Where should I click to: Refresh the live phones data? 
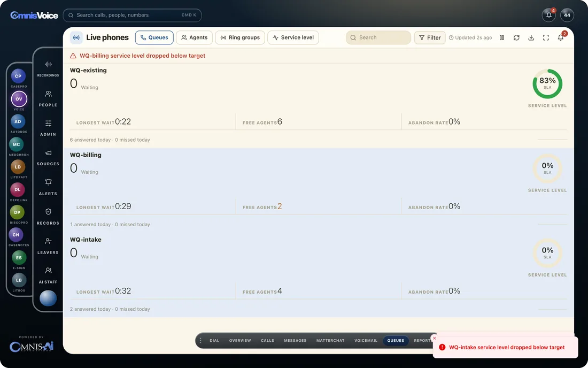click(516, 37)
